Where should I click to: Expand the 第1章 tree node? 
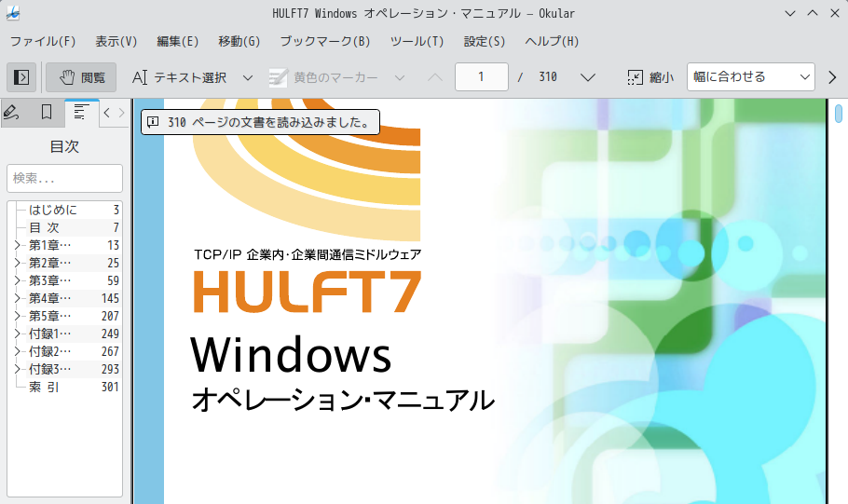click(18, 245)
